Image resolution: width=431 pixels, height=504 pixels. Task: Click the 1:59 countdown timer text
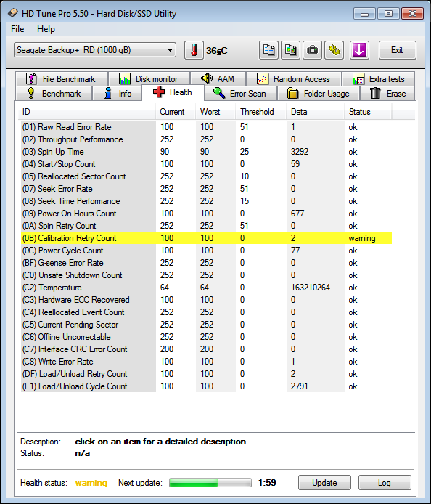click(267, 482)
